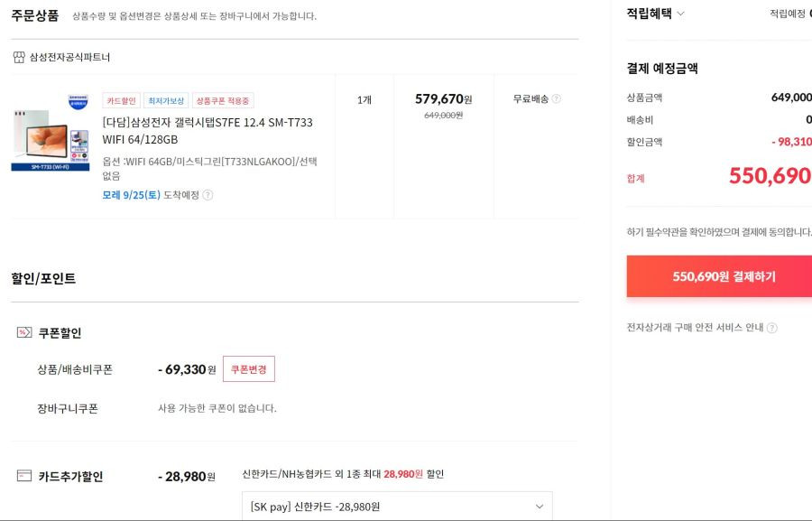812x521 pixels.
Task: Click the 상품쿠폰 적용중 badge
Action: 223,100
